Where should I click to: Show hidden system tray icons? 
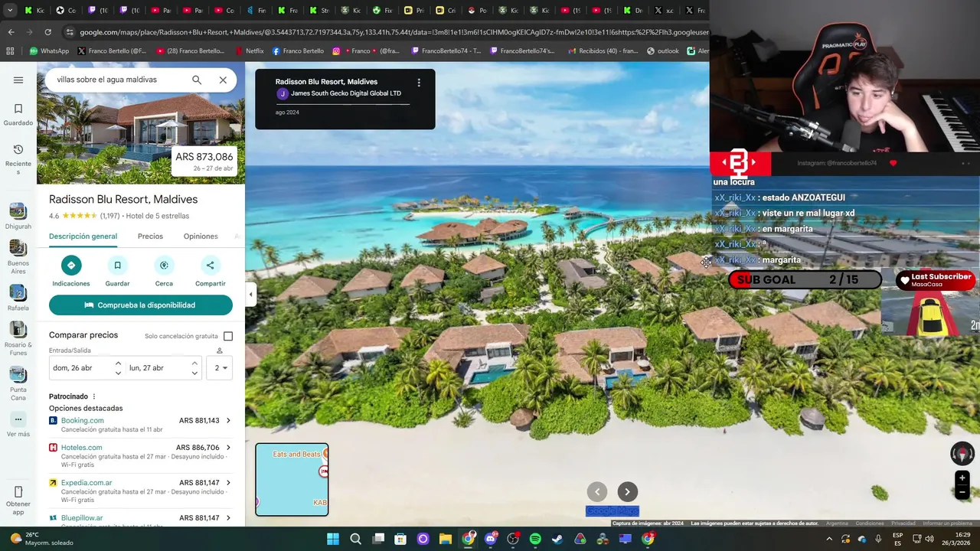tap(828, 539)
